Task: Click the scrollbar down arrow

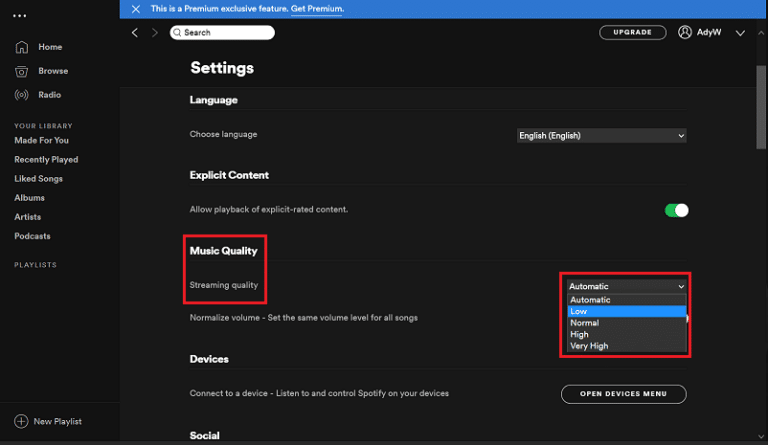Action: 761,437
